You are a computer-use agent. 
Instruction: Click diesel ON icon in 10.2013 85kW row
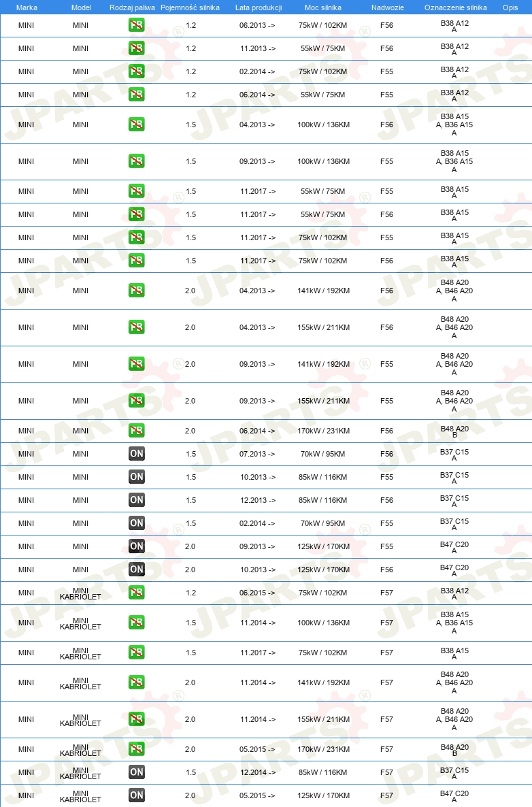(x=136, y=476)
